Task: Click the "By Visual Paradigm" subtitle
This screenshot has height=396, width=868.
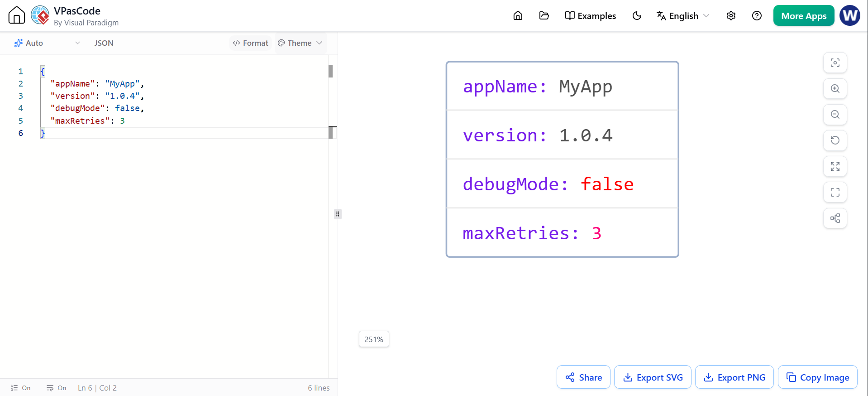Action: (x=86, y=23)
